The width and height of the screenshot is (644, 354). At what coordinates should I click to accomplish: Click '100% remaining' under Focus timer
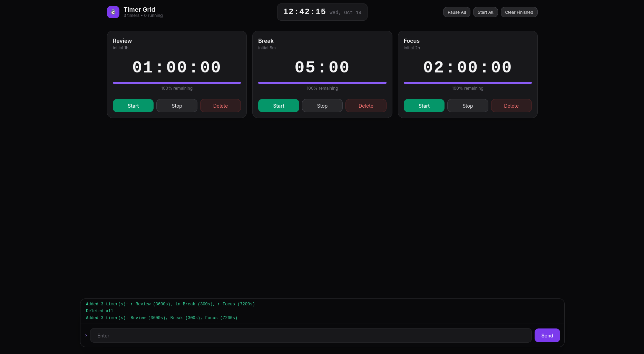[468, 88]
